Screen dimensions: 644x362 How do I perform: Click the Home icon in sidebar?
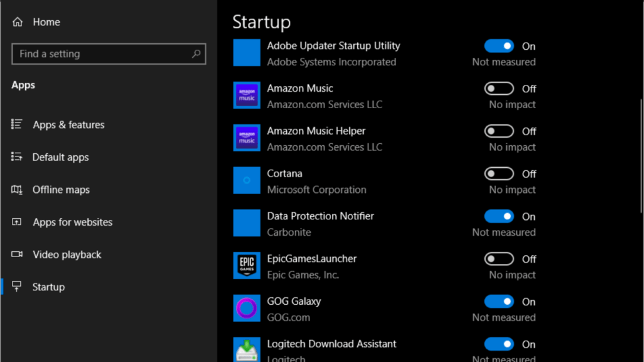tap(17, 22)
